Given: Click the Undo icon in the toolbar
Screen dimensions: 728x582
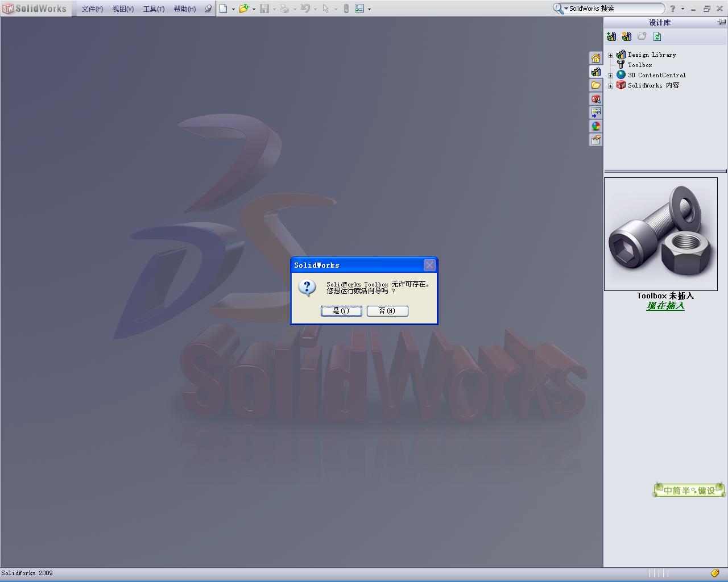Looking at the screenshot, I should tap(305, 9).
